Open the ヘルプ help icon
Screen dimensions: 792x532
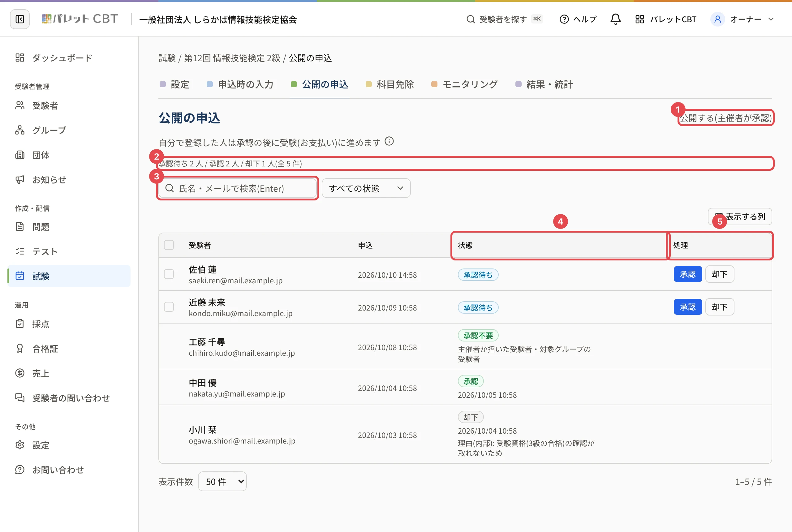pyautogui.click(x=564, y=19)
